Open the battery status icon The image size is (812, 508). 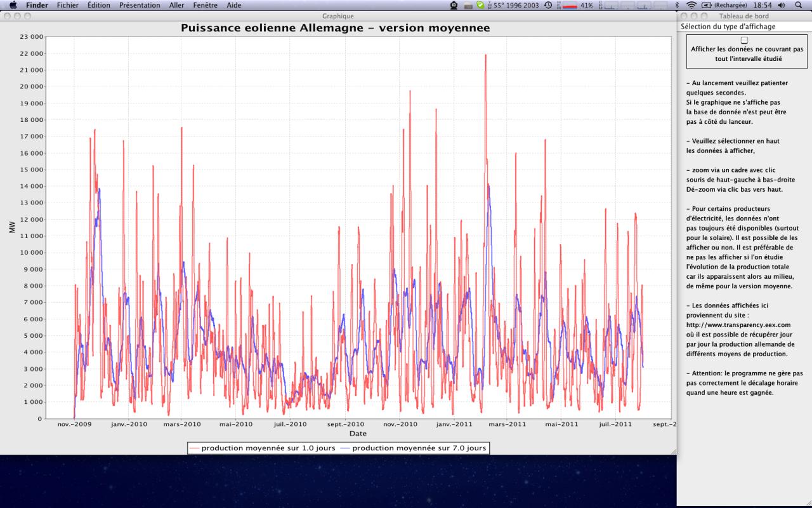tap(707, 5)
